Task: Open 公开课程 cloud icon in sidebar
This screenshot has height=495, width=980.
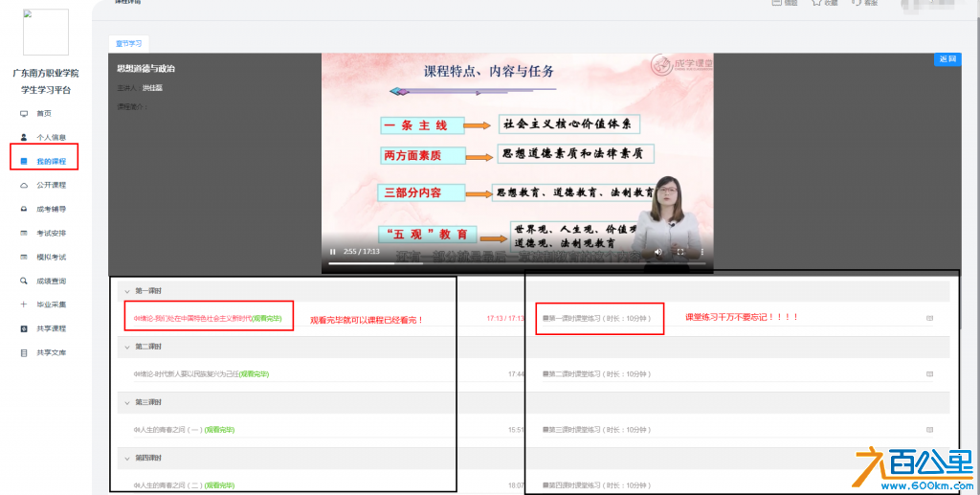Action: (24, 186)
